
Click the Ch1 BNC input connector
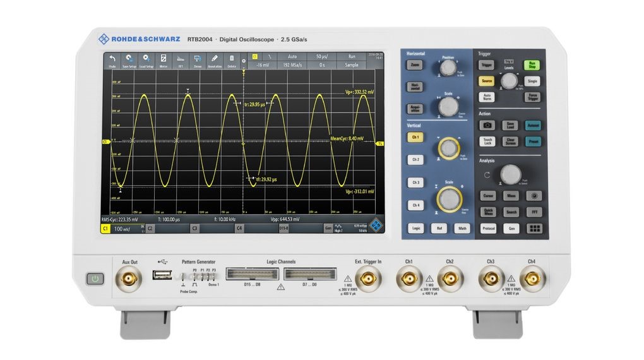408,277
